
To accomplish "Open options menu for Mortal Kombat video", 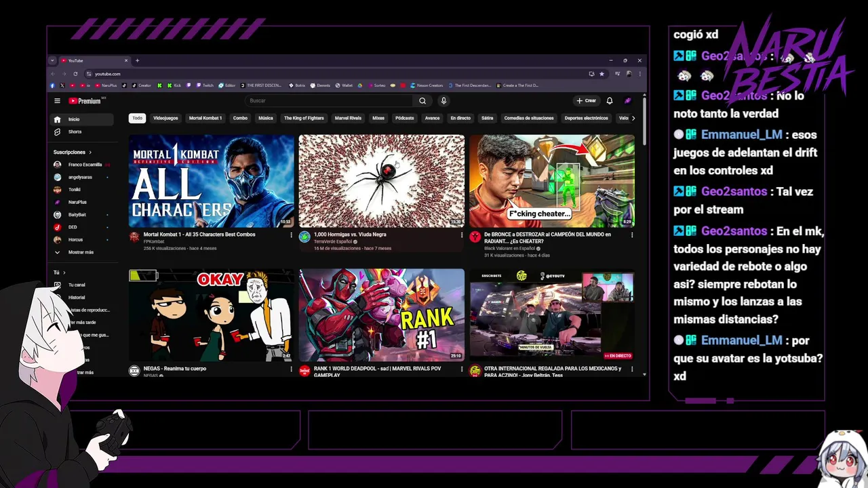I will [292, 235].
